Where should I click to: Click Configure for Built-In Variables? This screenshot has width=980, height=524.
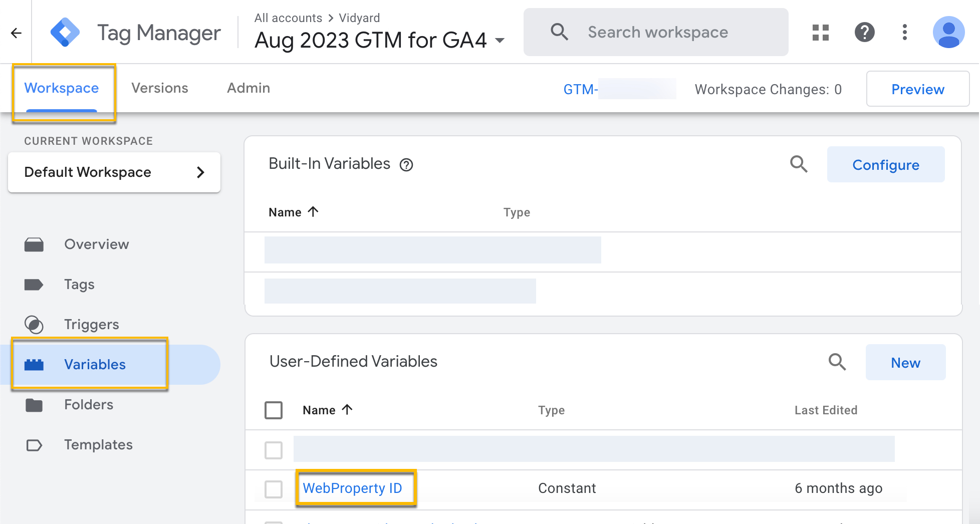tap(886, 164)
